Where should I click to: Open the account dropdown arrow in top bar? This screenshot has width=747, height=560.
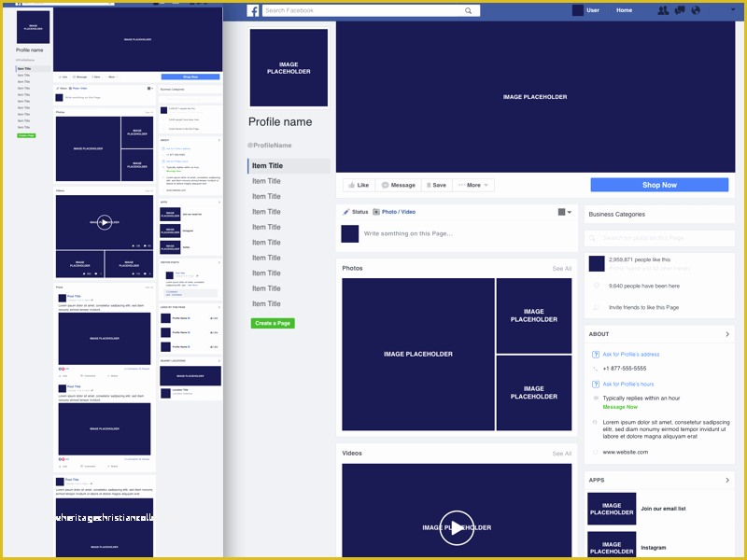[x=732, y=9]
